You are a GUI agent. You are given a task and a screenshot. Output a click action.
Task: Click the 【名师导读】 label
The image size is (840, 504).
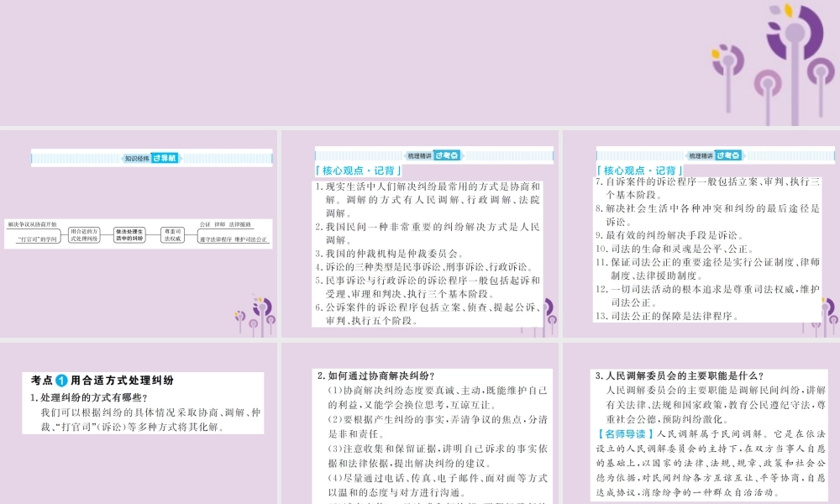point(625,433)
